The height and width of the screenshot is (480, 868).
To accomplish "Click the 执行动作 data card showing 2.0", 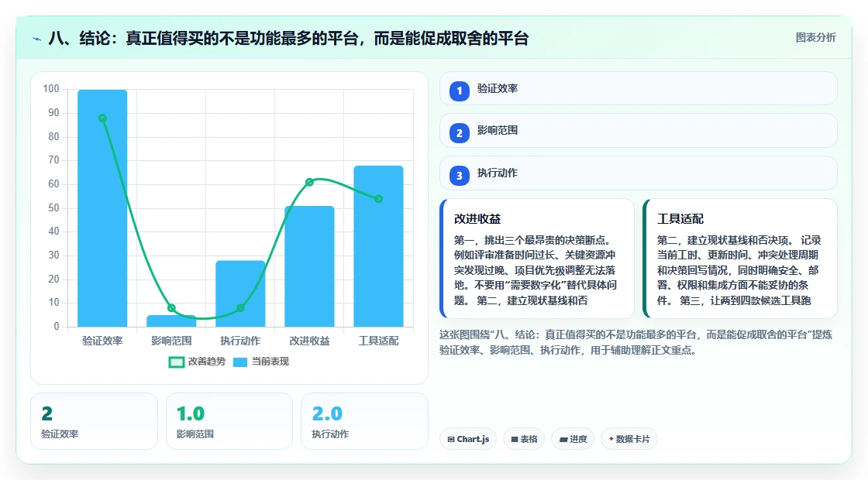I will pyautogui.click(x=364, y=421).
